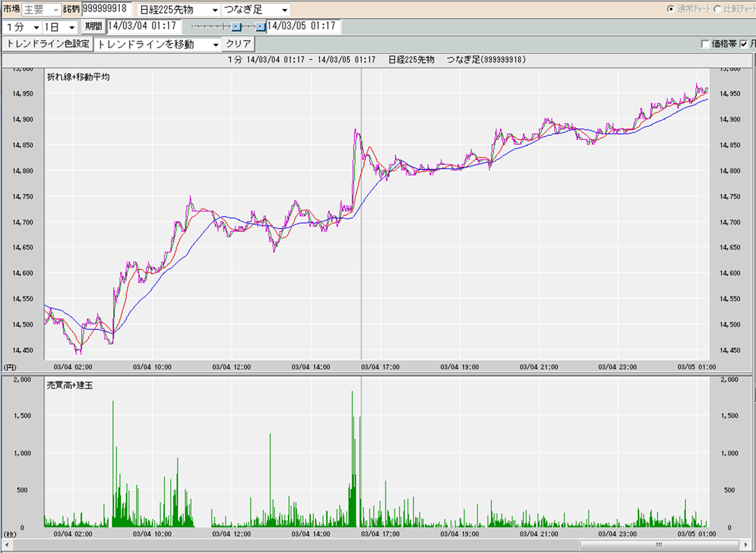Click 500 on the right volume axis

tap(730, 490)
